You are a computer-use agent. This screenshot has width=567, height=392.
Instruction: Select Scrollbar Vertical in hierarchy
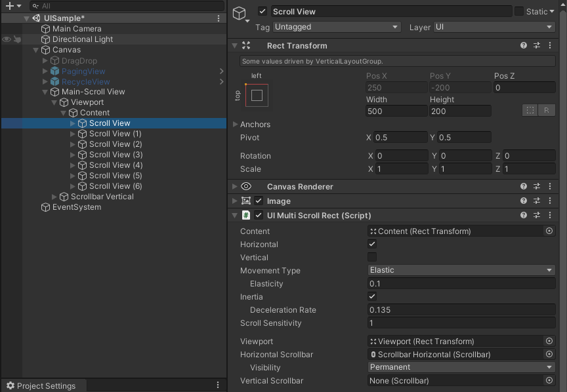tap(102, 197)
